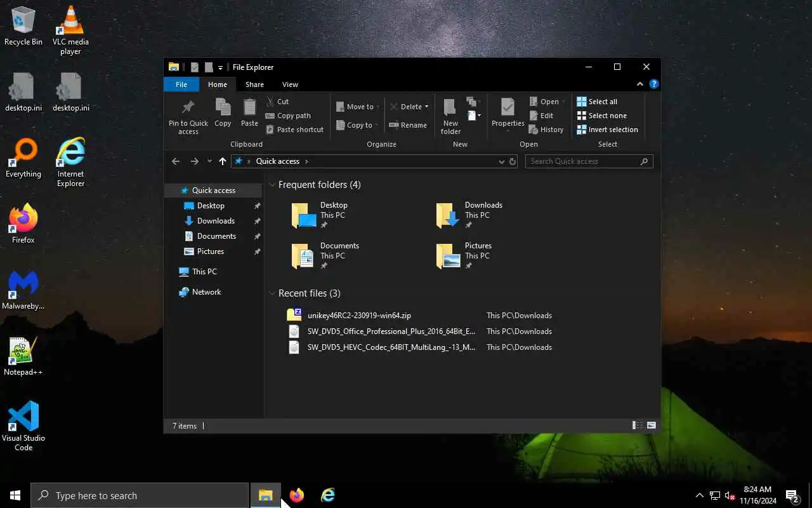Click taskbar search box
The height and width of the screenshot is (508, 812).
(x=140, y=495)
